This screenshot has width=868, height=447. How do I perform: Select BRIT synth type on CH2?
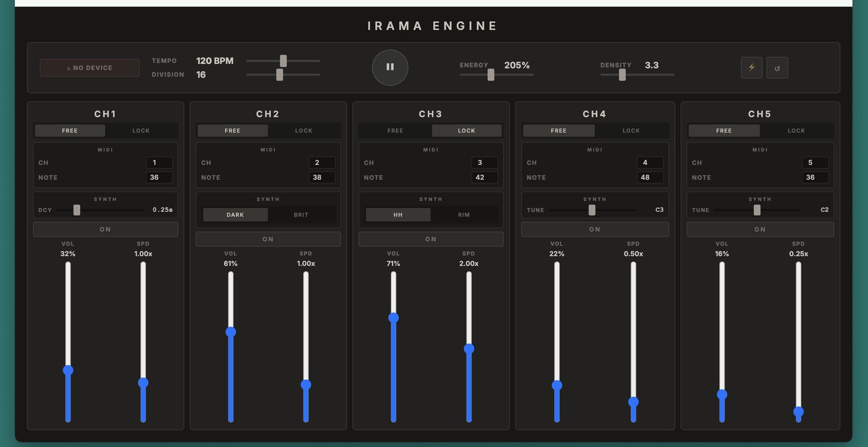pos(301,215)
